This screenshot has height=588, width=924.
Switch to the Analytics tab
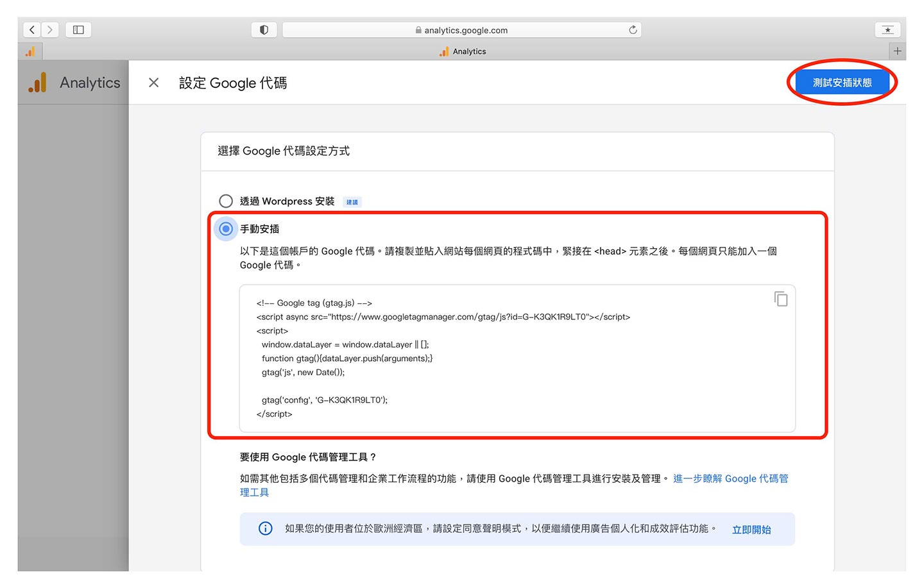[463, 51]
